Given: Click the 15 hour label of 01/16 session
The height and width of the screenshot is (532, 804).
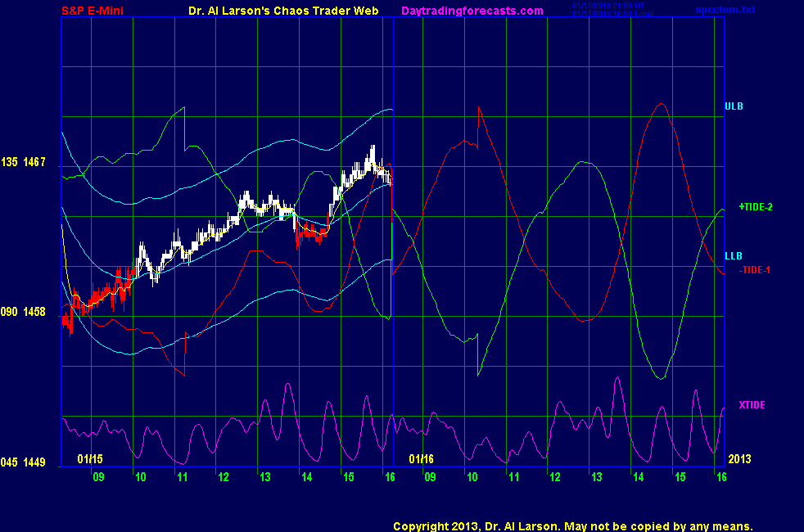Looking at the screenshot, I should click(x=680, y=477).
